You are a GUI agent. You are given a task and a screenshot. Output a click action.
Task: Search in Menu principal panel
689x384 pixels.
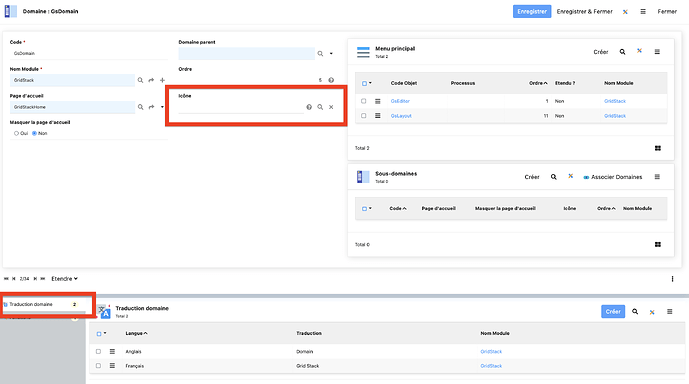coord(623,52)
